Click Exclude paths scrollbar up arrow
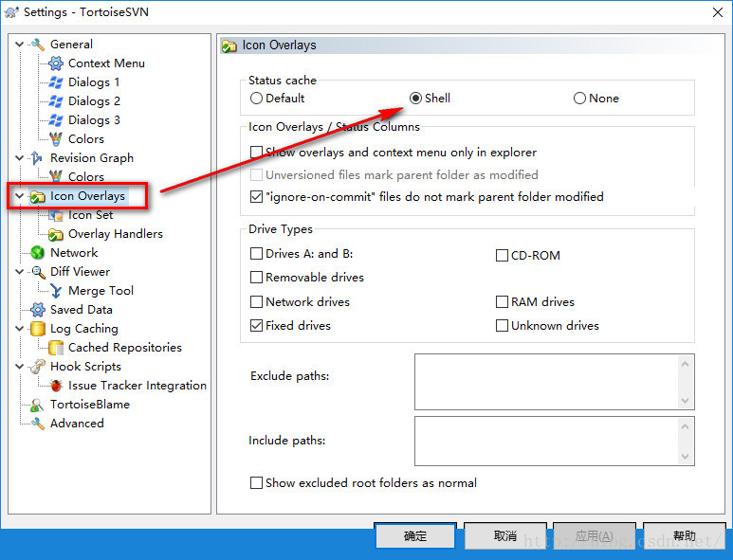This screenshot has height=560, width=733. pos(686,363)
